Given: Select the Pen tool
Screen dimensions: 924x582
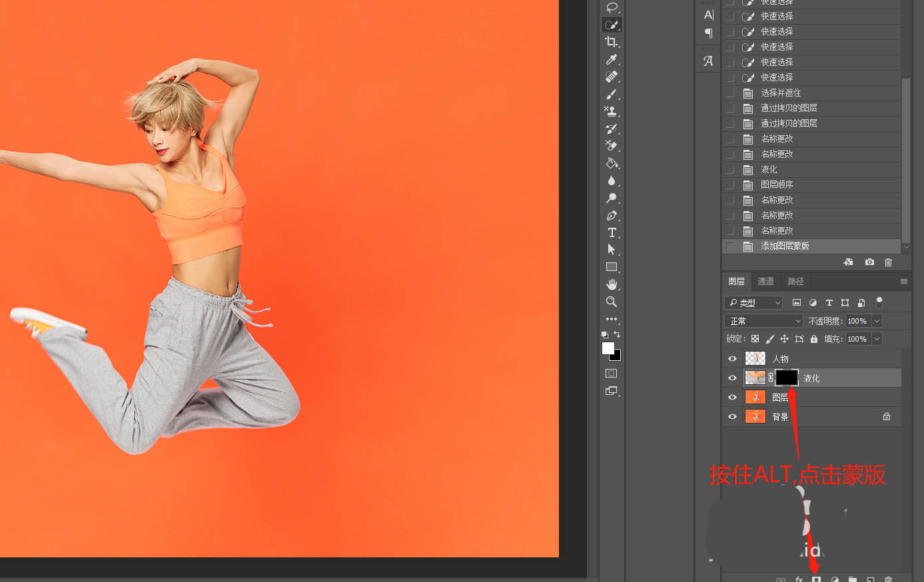Looking at the screenshot, I should (612, 215).
